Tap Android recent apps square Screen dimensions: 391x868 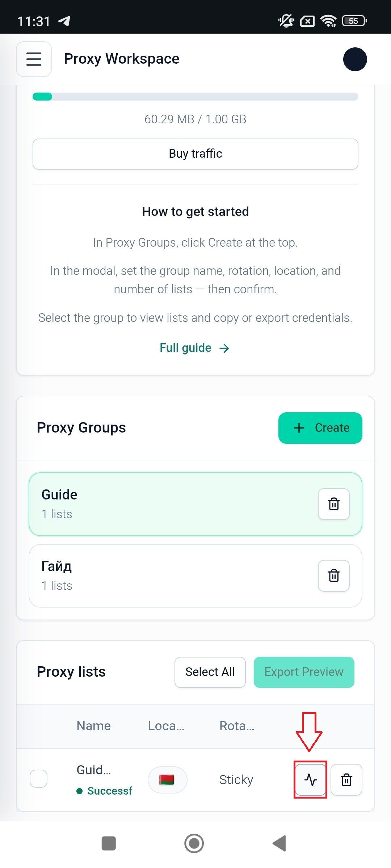(109, 843)
